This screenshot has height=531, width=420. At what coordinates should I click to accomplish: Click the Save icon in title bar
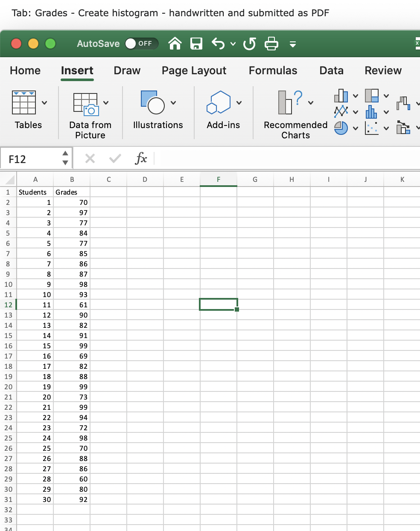point(196,44)
